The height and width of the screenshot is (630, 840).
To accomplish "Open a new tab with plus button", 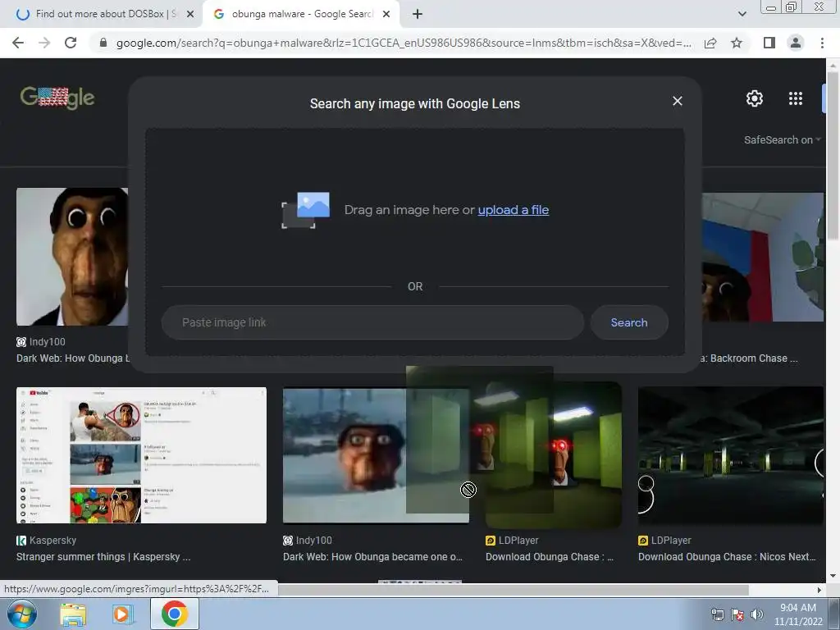I will 418,15.
